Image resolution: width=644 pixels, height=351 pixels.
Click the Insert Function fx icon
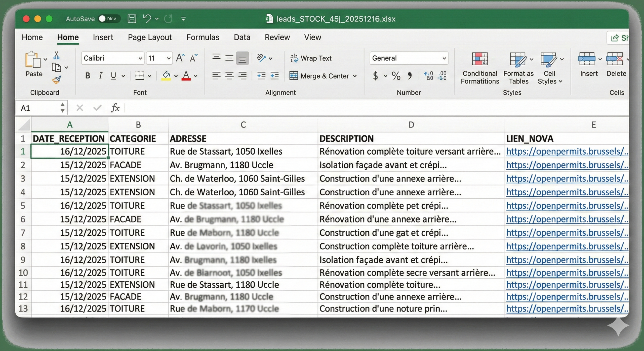tap(115, 108)
